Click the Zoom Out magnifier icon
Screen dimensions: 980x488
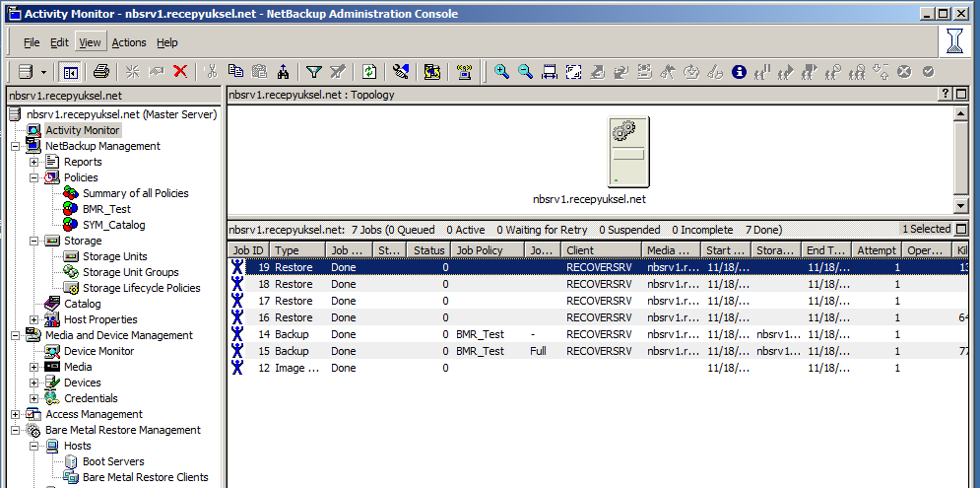point(525,72)
